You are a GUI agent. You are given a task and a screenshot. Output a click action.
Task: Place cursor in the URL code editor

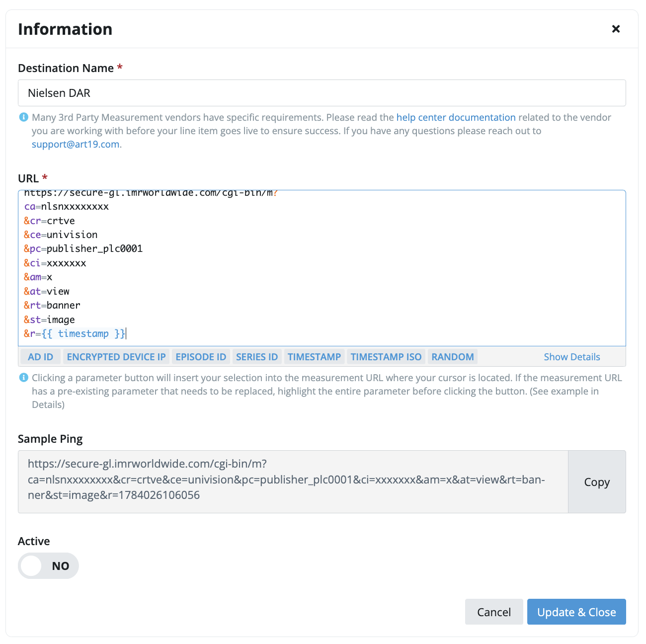tap(322, 268)
